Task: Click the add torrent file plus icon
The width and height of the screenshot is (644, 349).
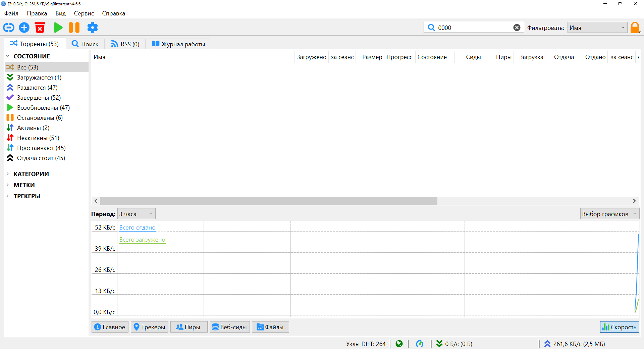Action: click(24, 28)
